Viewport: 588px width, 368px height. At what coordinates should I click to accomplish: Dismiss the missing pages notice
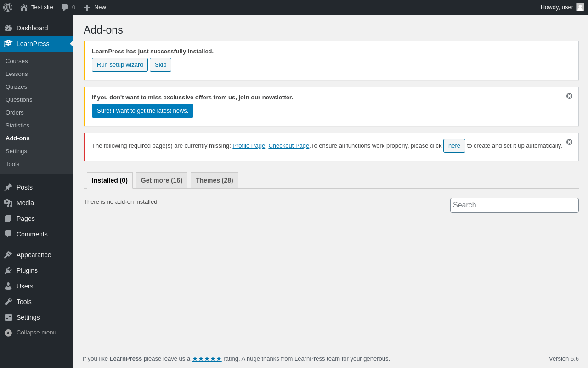569,142
